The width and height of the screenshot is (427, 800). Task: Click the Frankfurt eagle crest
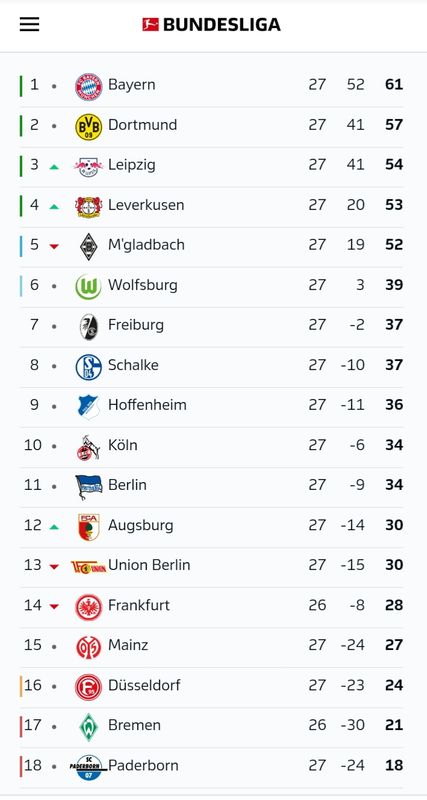coord(89,607)
